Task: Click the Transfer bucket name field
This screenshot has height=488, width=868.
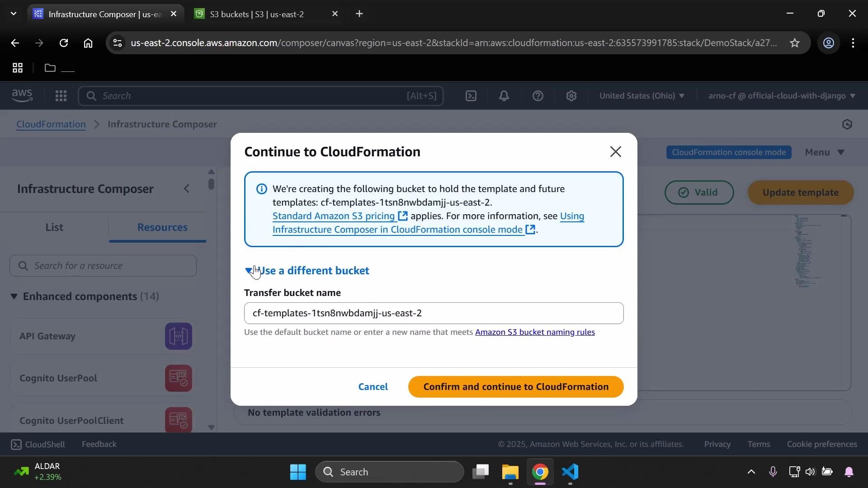Action: [x=434, y=313]
